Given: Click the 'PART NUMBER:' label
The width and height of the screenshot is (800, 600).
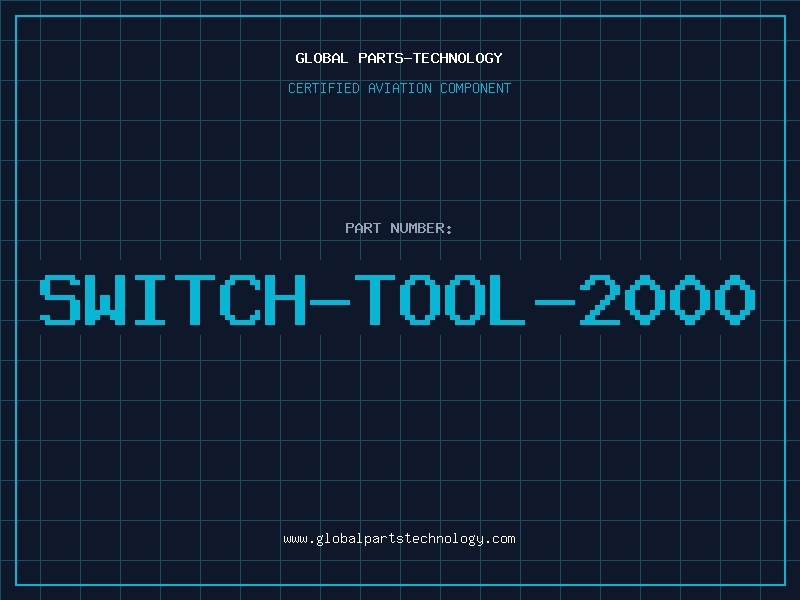Looking at the screenshot, I should pyautogui.click(x=399, y=228).
